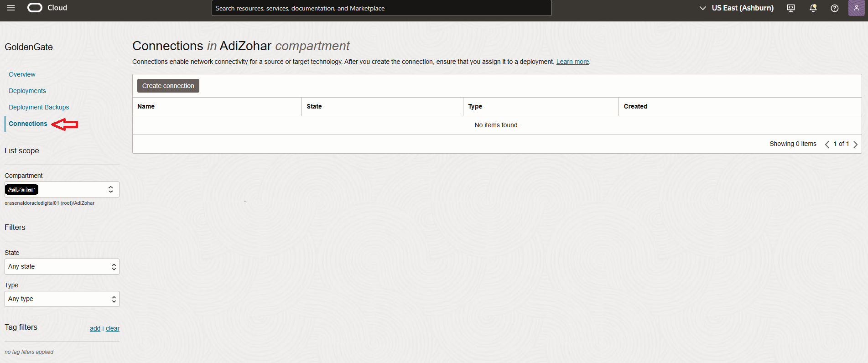Open the State filter dropdown
Viewport: 868px width, 363px height.
click(x=62, y=267)
